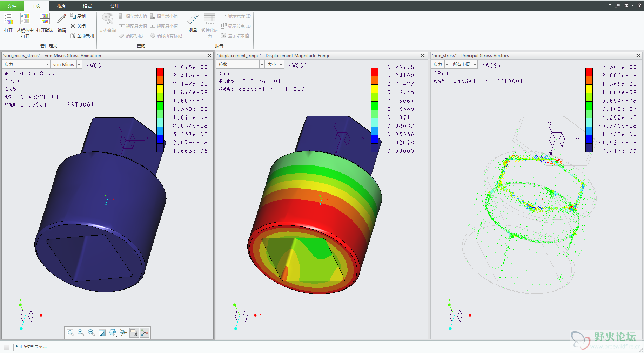Close the prin_stress result window
Screen dimensions: 644x353
coord(638,56)
